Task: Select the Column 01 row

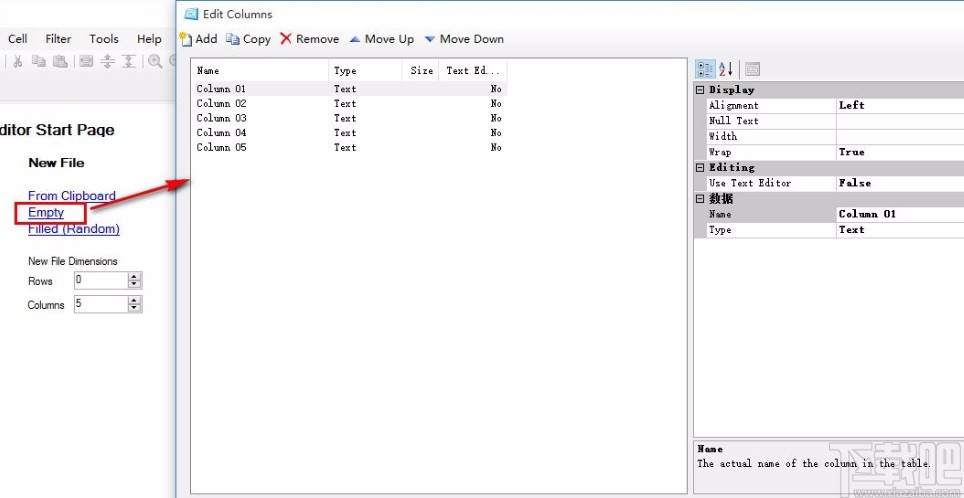Action: pyautogui.click(x=351, y=89)
